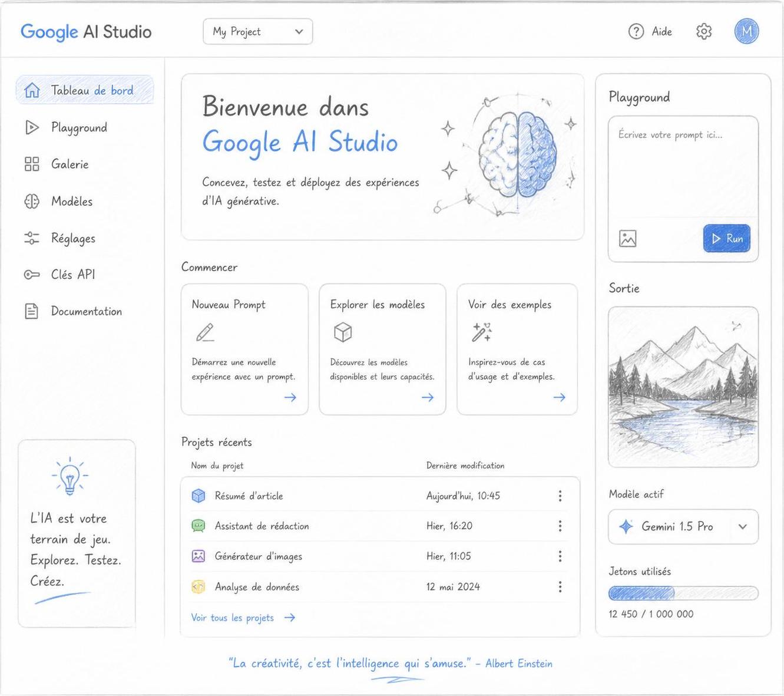This screenshot has height=696, width=784.
Task: Click blue cube icon of Résumé d'article
Action: coord(199,496)
